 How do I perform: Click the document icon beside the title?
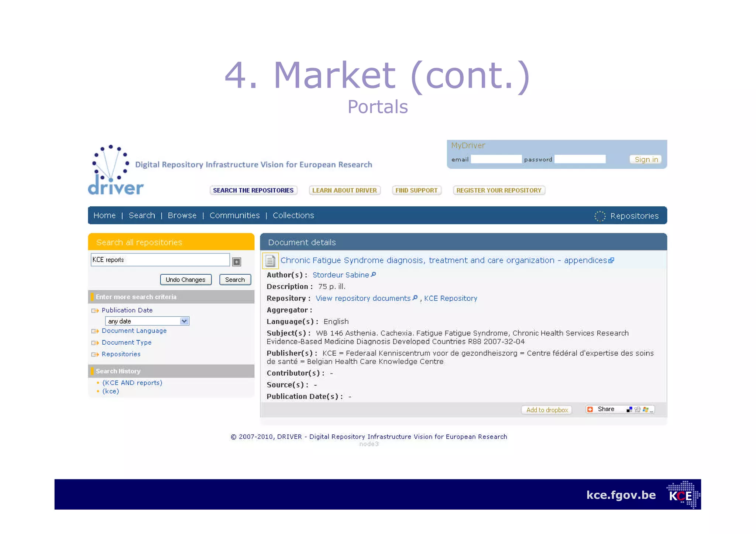270,261
